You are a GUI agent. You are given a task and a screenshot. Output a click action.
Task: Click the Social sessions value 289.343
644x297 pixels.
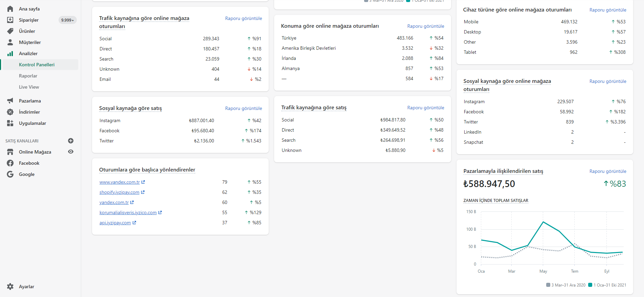click(211, 39)
